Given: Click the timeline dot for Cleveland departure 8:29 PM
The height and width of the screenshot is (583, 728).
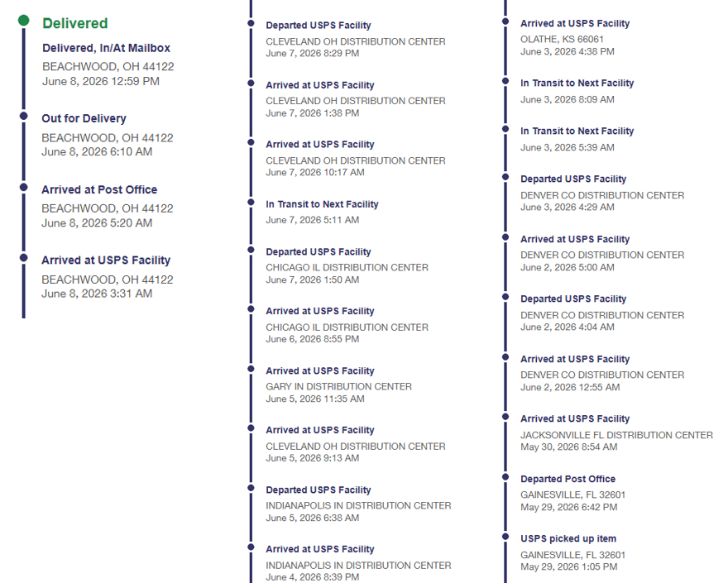Looking at the screenshot, I should point(251,23).
